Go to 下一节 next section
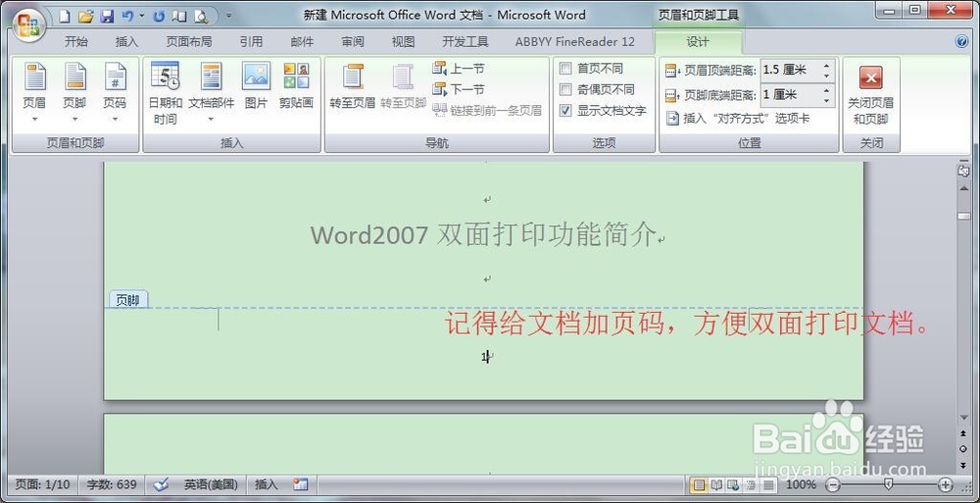Image resolution: width=980 pixels, height=503 pixels. coord(459,89)
